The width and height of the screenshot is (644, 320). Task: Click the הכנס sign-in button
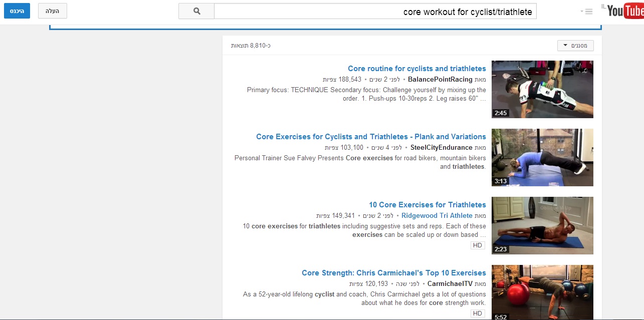click(17, 11)
